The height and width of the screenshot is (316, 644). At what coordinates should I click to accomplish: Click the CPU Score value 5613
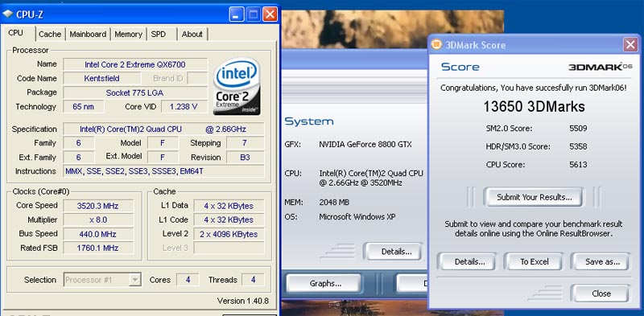[578, 165]
